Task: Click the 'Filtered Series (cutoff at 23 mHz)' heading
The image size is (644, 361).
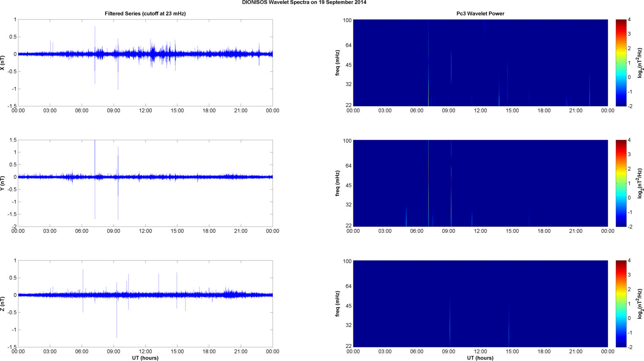Action: click(145, 14)
